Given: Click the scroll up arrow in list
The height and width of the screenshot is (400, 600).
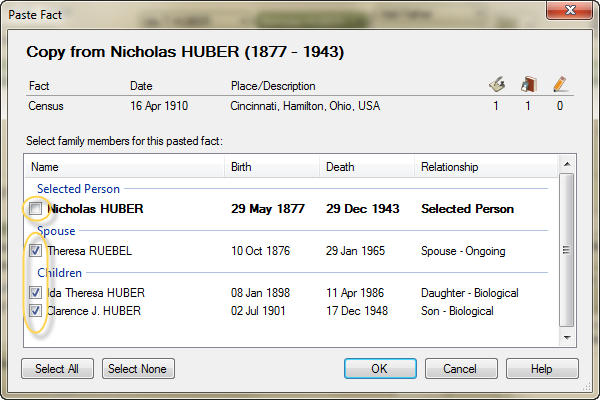Looking at the screenshot, I should pyautogui.click(x=567, y=164).
